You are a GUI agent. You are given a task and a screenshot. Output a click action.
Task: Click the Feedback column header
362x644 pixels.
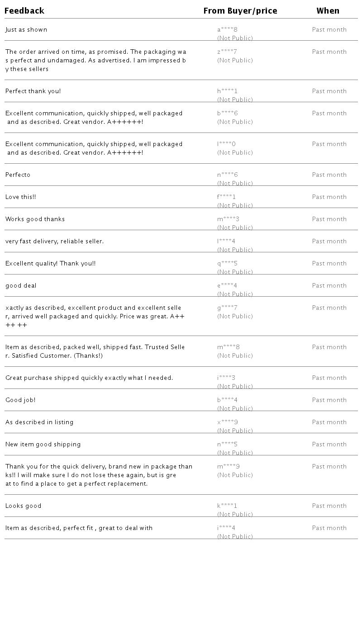(x=24, y=11)
